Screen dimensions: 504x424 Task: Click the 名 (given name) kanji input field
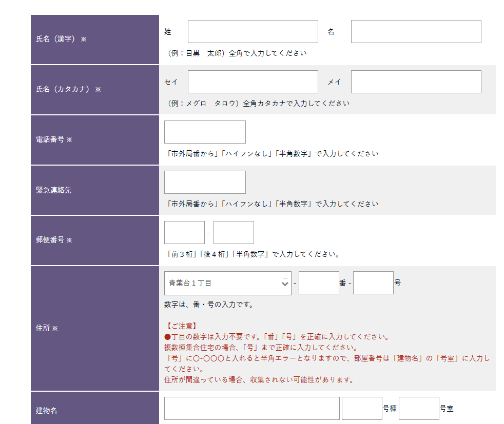click(x=416, y=32)
